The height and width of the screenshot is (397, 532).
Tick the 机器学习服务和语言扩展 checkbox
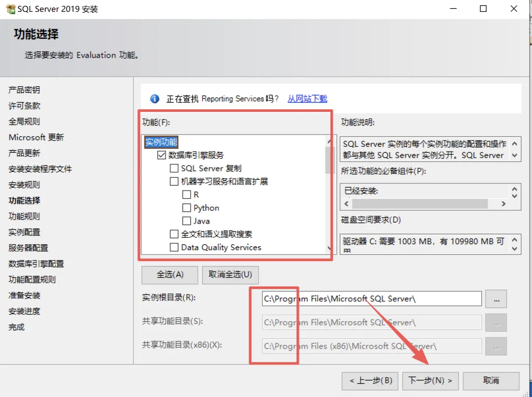[x=174, y=182]
